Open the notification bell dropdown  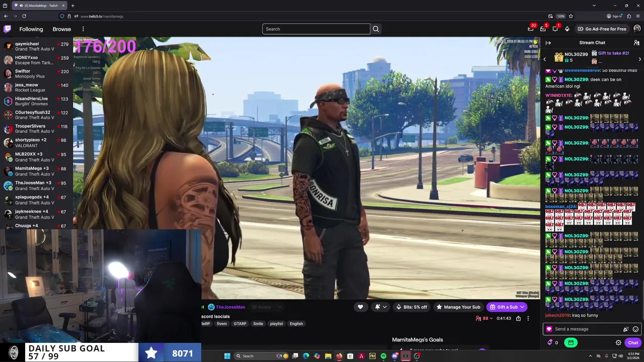[381, 307]
